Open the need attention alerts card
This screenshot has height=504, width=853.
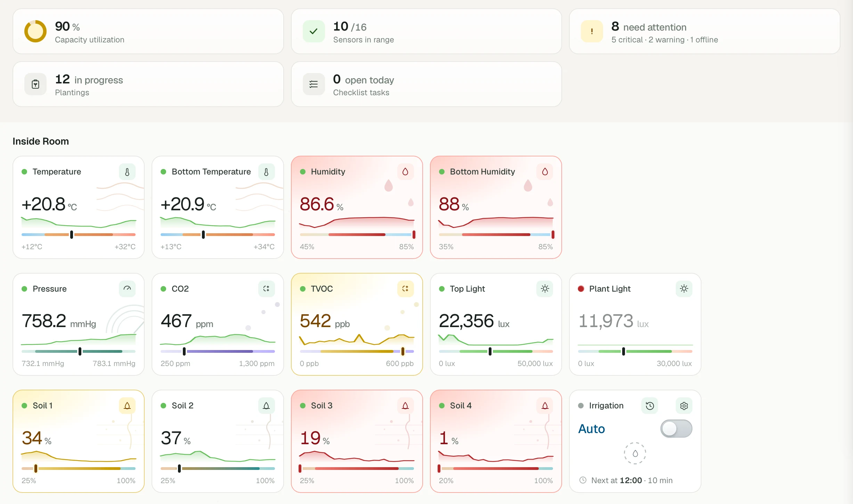705,31
